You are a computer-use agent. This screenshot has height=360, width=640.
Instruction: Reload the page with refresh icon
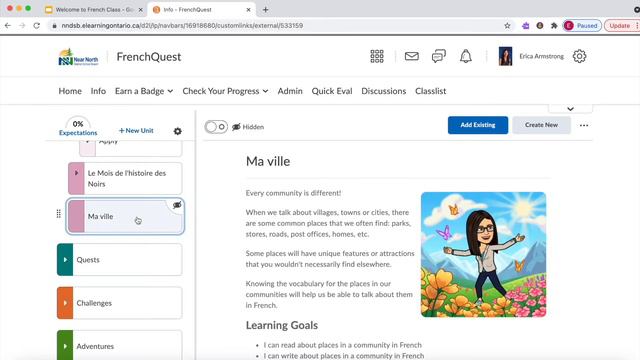click(37, 26)
